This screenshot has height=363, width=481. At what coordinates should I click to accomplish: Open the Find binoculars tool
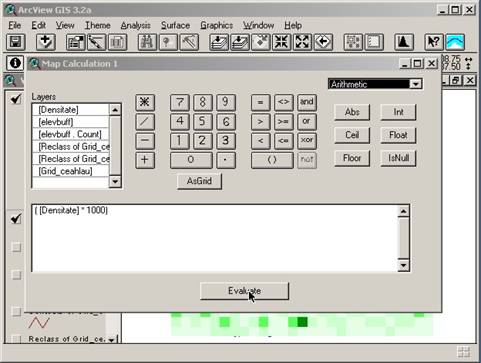coord(147,42)
